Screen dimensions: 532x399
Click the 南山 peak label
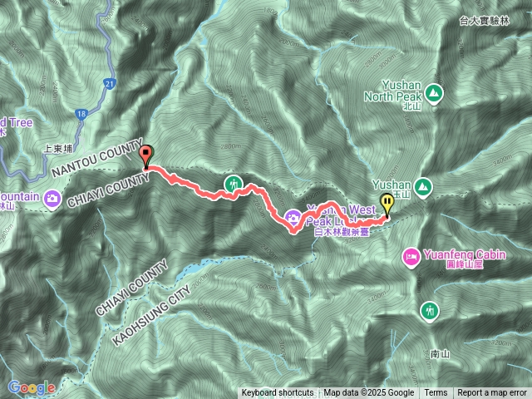coord(440,354)
